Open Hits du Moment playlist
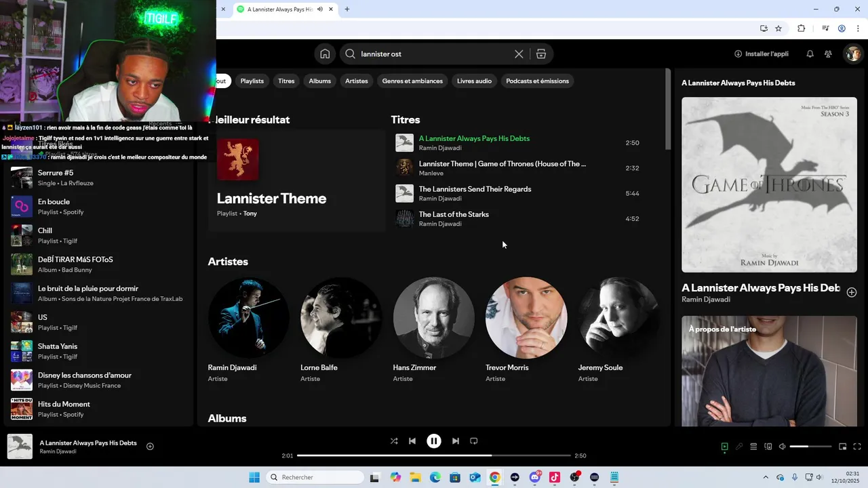Image resolution: width=868 pixels, height=488 pixels. pos(98,409)
